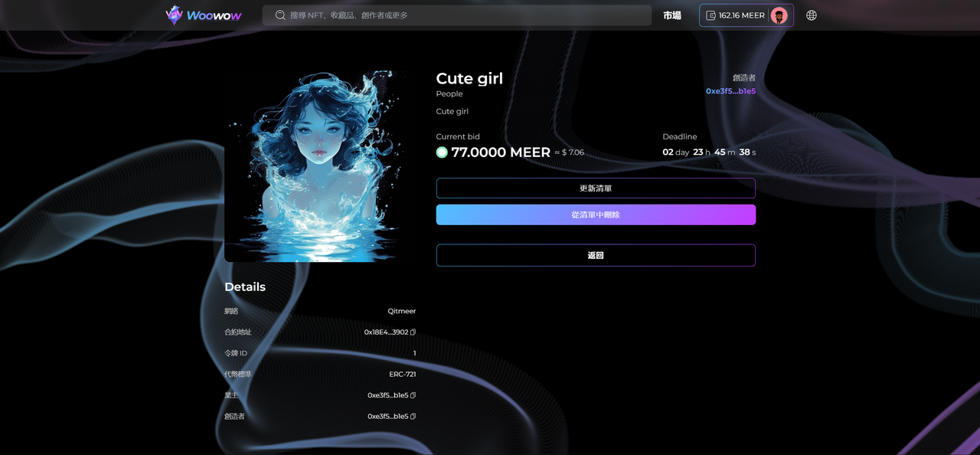Click the 77.0000 MEER bid amount
Screen dimensions: 980x455
pyautogui.click(x=501, y=152)
